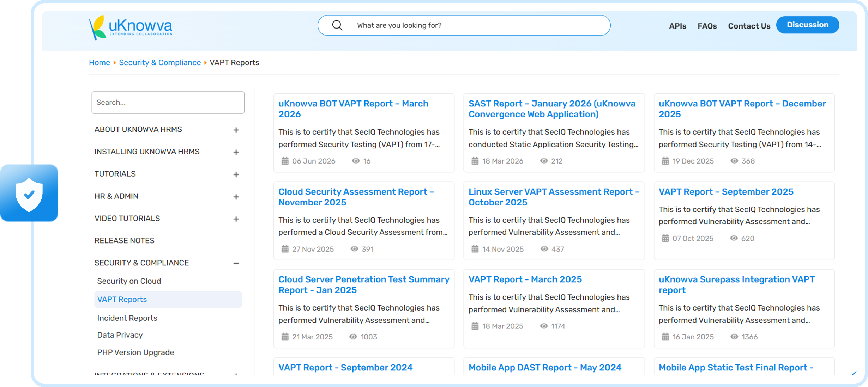Open Cloud Server Penetration Test Summary Report
The image size is (868, 387).
tap(364, 285)
